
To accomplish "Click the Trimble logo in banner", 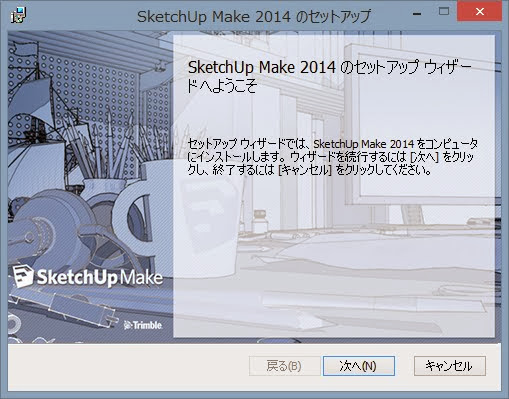I will point(143,325).
